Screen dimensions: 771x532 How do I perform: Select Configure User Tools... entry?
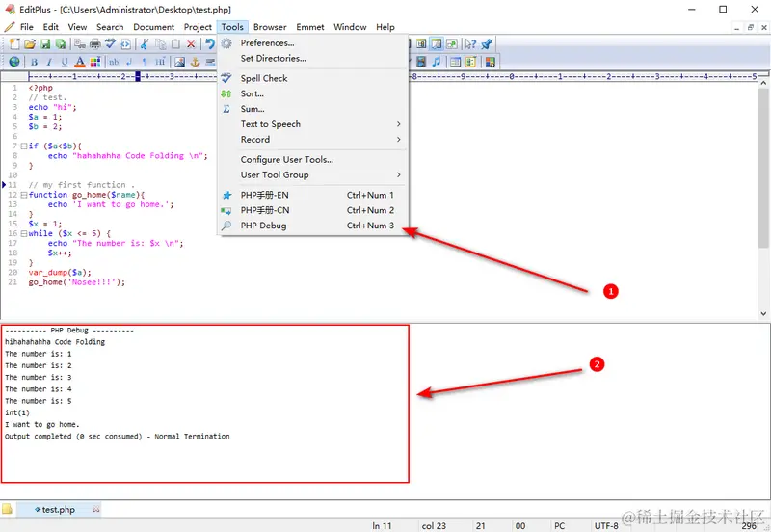tap(312, 160)
